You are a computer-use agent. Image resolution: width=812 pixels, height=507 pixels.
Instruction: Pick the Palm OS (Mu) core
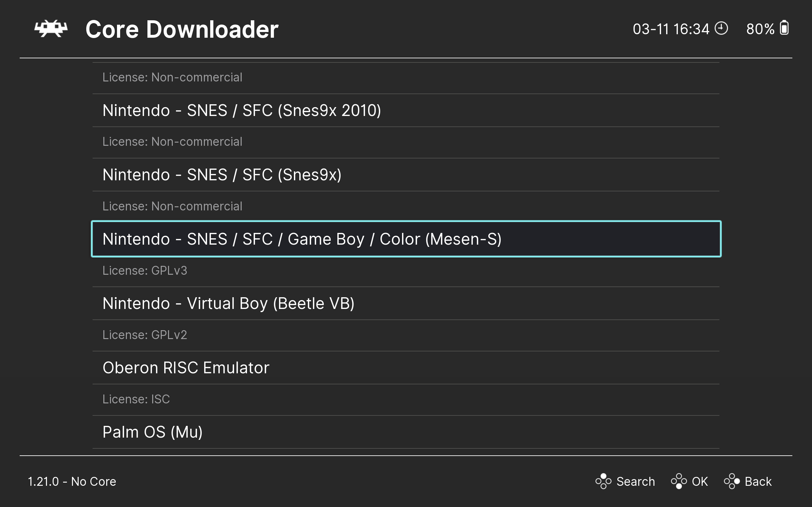click(x=152, y=432)
